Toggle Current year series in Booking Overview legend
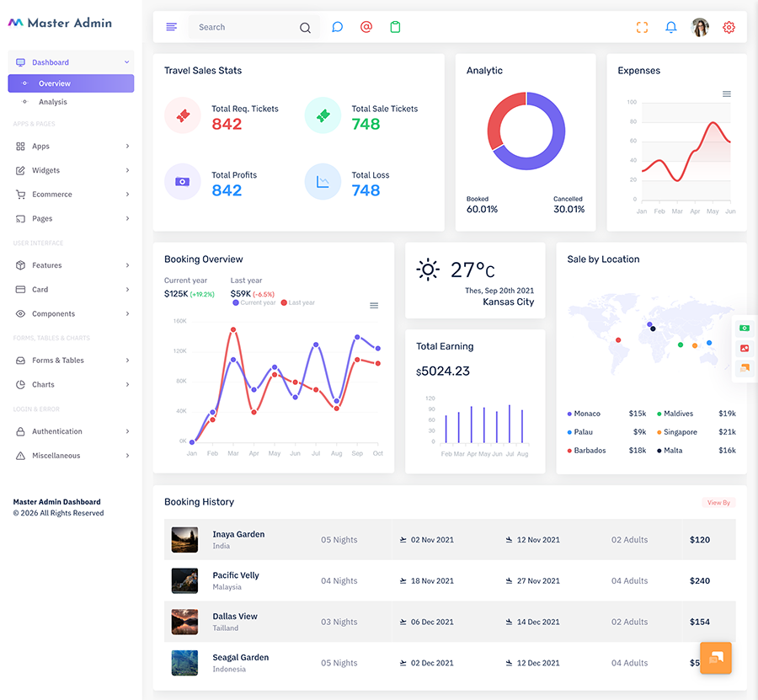Viewport: 758px width, 700px height. coord(254,302)
